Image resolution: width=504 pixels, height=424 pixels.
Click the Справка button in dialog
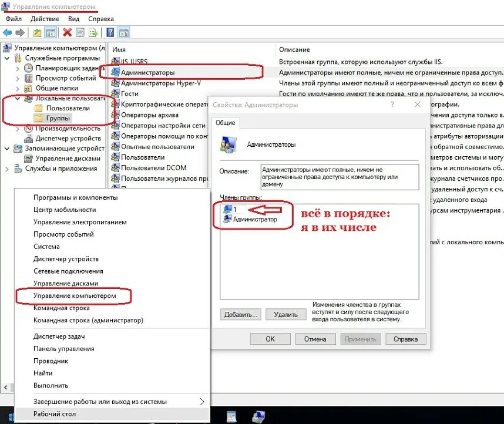(406, 339)
